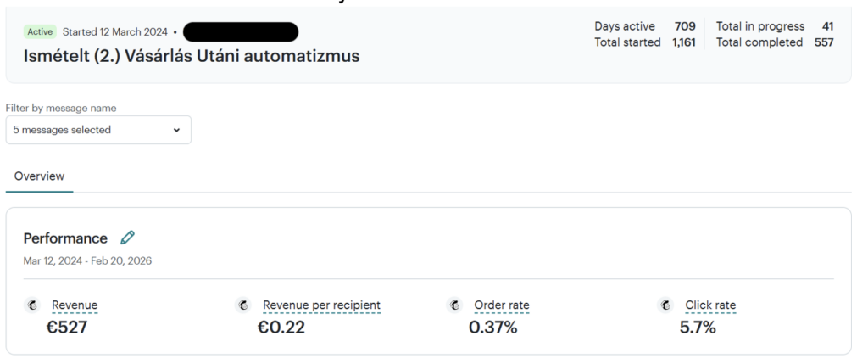This screenshot has height=364, width=868.
Task: Click the automation title "Ismételt (2.) Vásárlás Utáni automatizmus"
Action: tap(192, 57)
